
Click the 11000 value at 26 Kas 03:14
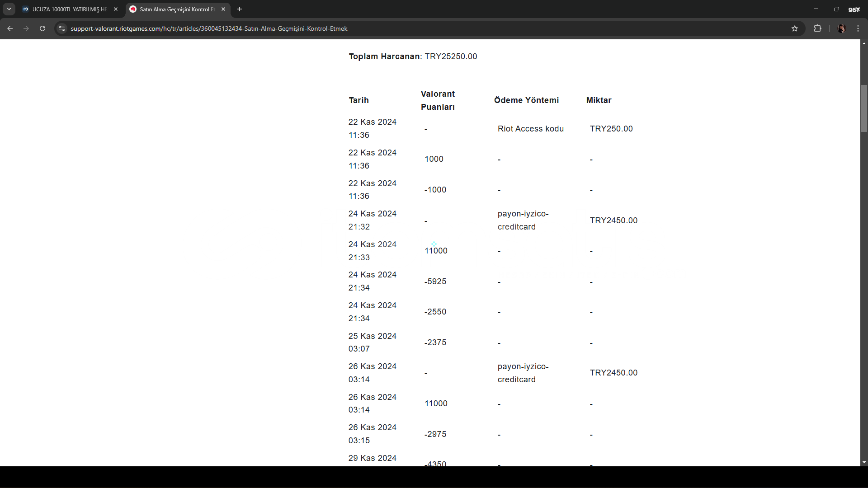(x=436, y=404)
